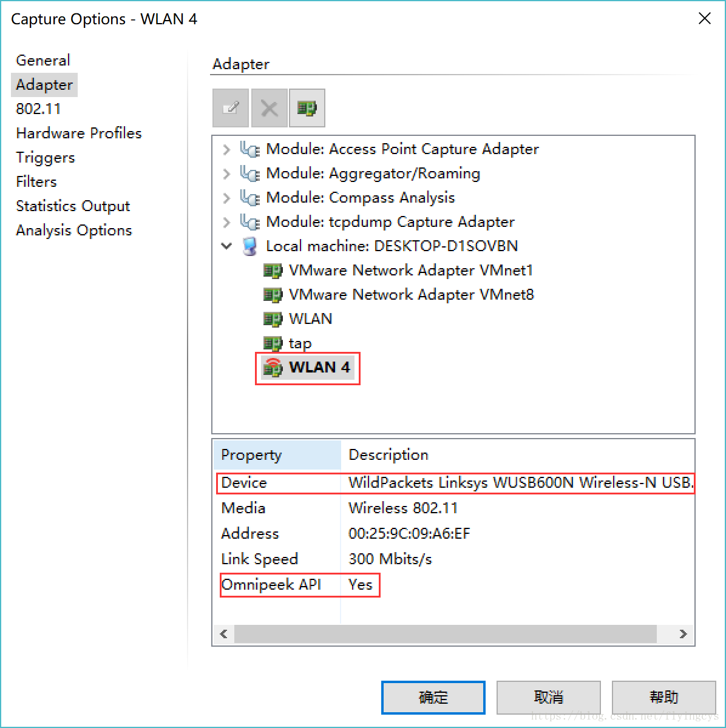Viewport: 726px width, 728px height.
Task: Click the tcpdump Capture Adapter module icon
Action: coord(249,222)
